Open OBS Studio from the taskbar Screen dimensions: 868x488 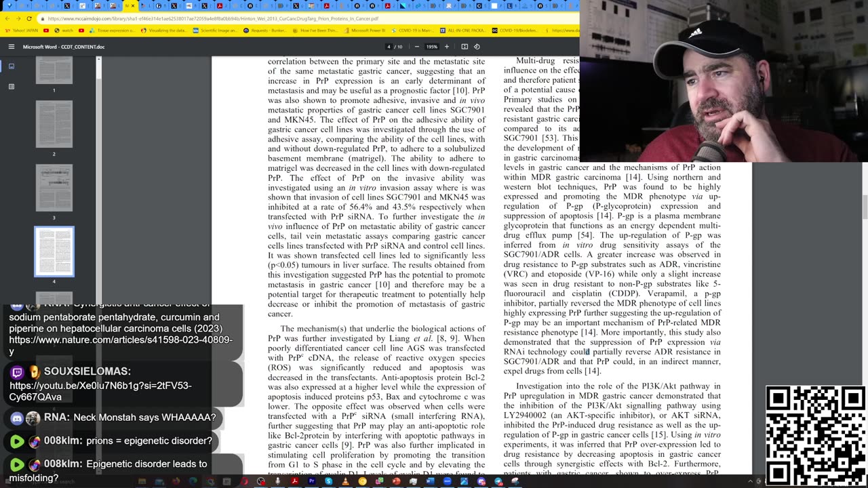point(260,481)
